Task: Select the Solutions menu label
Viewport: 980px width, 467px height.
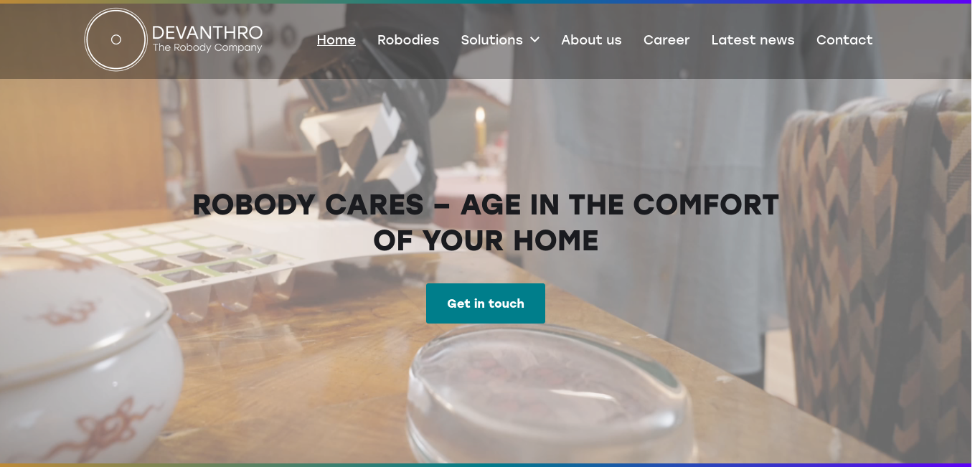Action: [x=491, y=40]
